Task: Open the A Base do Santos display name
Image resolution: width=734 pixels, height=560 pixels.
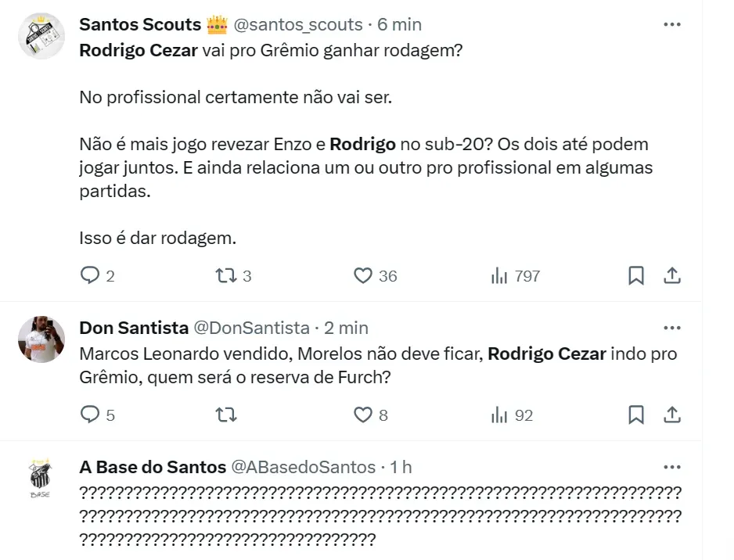Action: pyautogui.click(x=153, y=467)
